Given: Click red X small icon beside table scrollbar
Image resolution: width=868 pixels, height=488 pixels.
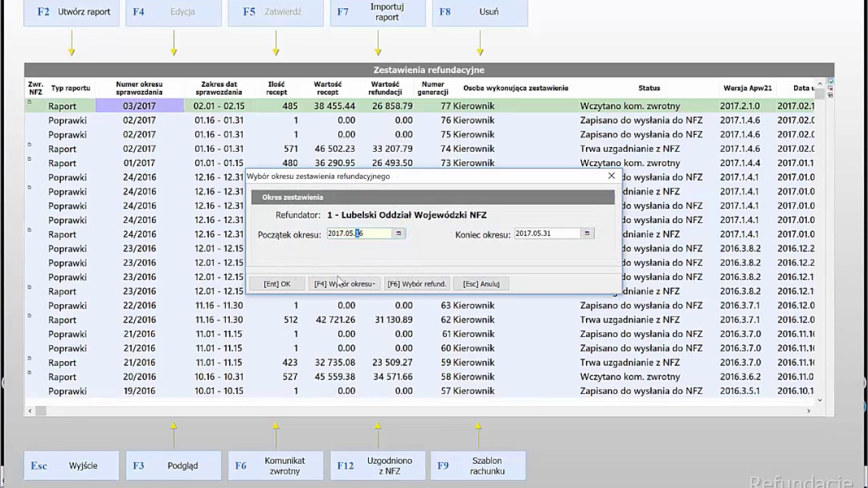Looking at the screenshot, I should point(830,89).
